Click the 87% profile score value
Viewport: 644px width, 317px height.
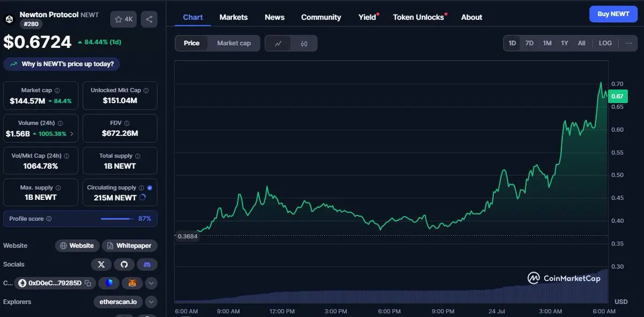coord(144,219)
